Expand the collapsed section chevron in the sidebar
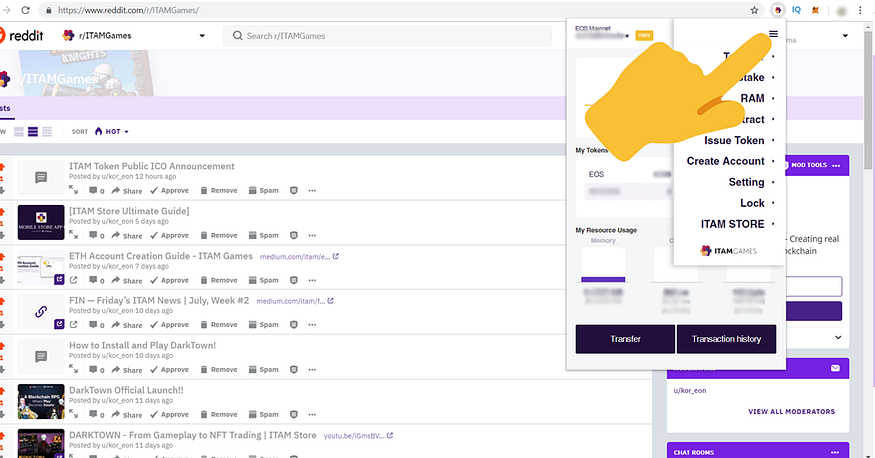The width and height of the screenshot is (875, 458). pos(838,338)
